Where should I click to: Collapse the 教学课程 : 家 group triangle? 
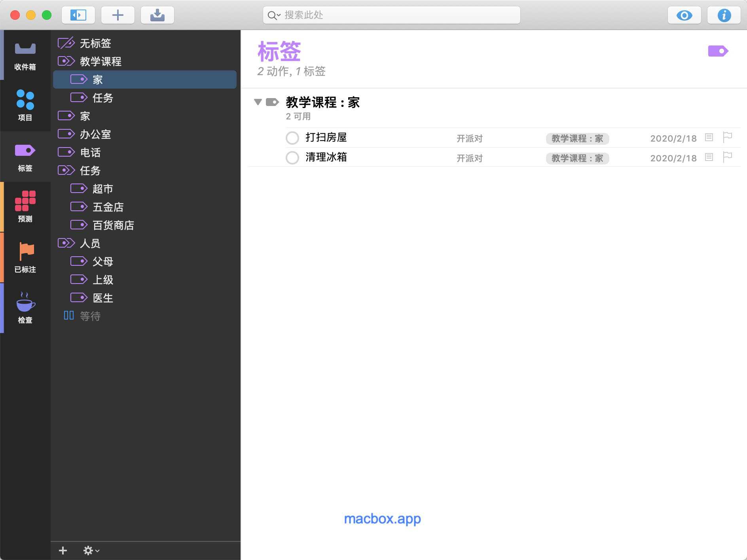258,102
